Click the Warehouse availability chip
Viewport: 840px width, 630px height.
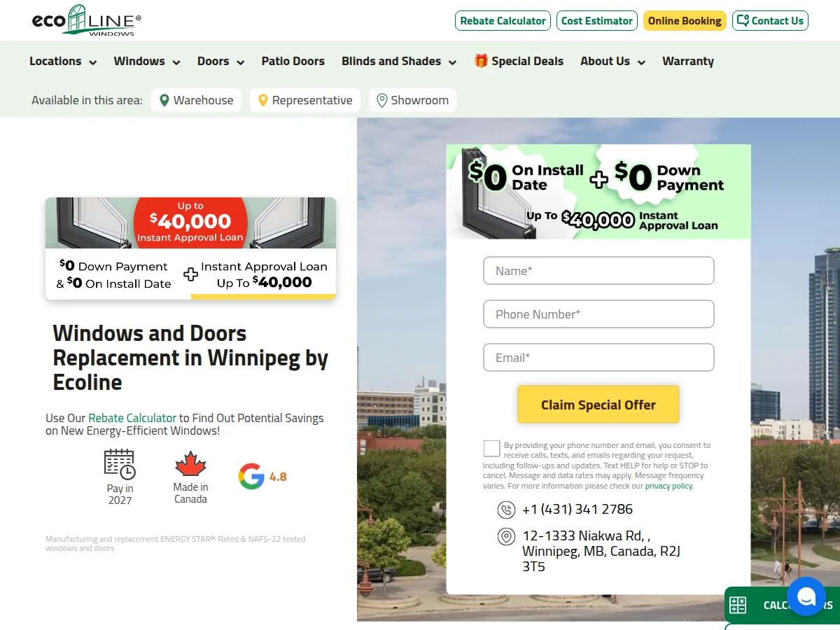[x=197, y=100]
